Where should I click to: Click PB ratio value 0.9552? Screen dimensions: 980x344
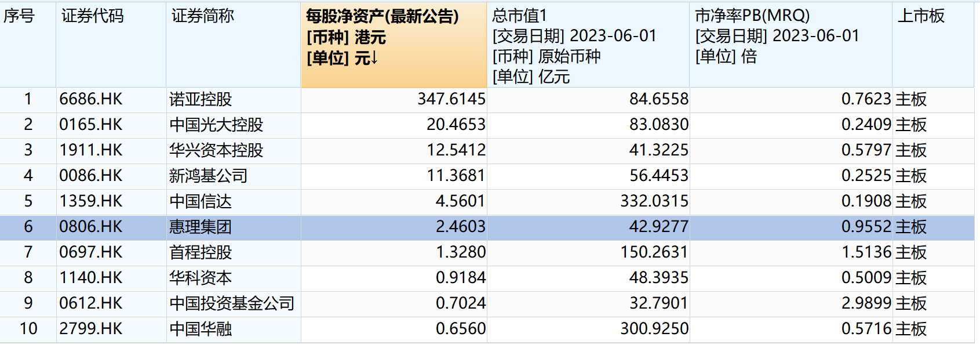point(866,227)
